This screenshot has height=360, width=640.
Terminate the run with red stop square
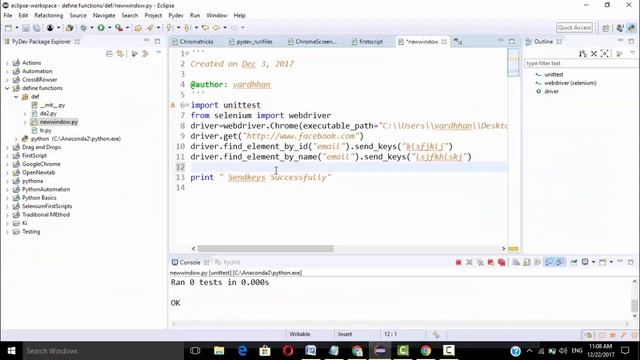[x=458, y=262]
